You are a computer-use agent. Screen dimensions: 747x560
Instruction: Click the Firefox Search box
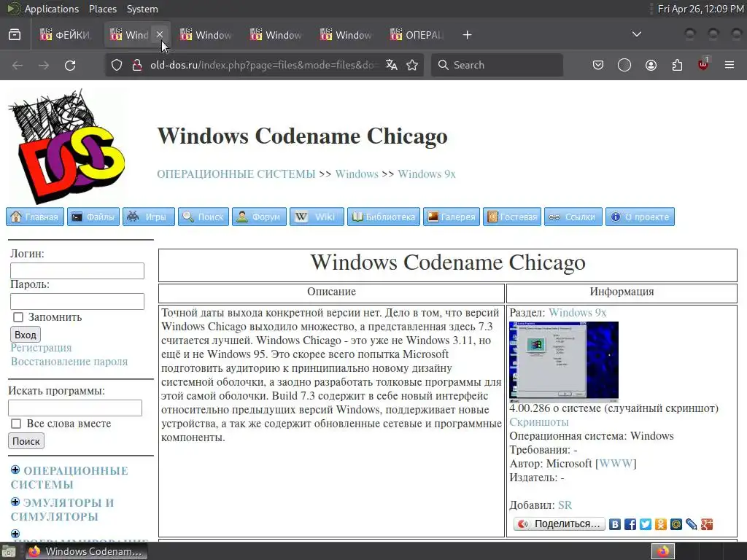point(497,65)
